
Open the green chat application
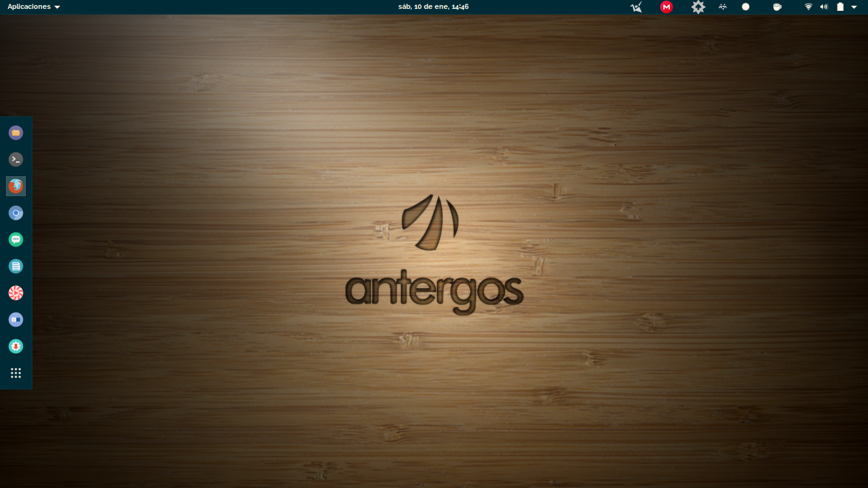16,240
